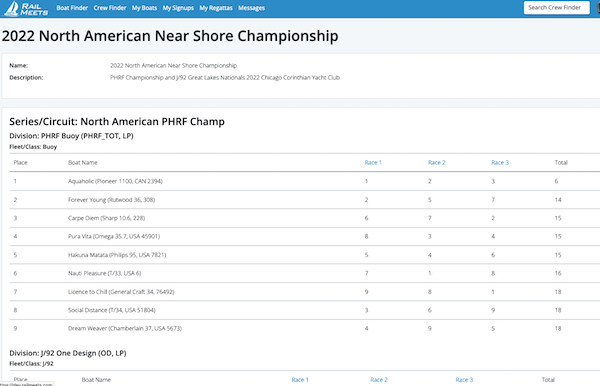Click the Search Crew Finder input field
The width and height of the screenshot is (600, 386).
(x=556, y=8)
